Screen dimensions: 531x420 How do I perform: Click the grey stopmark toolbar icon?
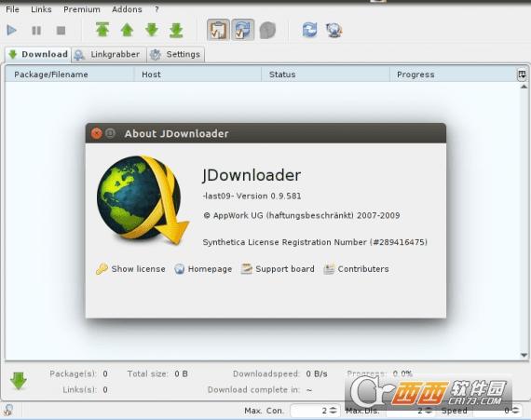click(x=267, y=30)
